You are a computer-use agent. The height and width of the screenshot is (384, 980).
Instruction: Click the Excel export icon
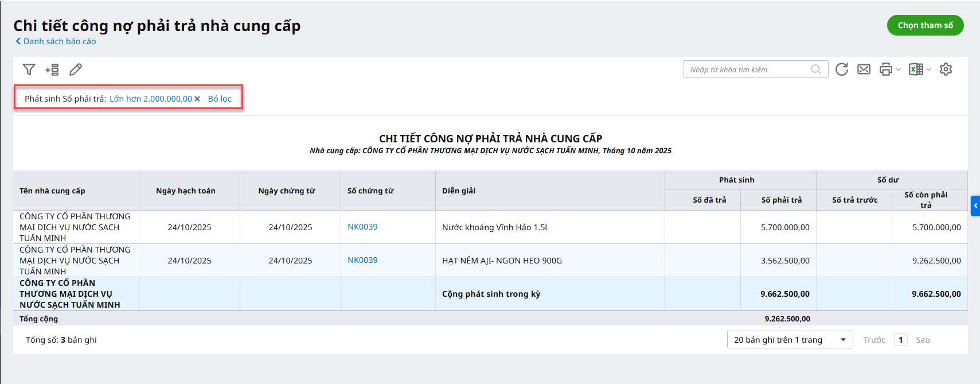pyautogui.click(x=916, y=69)
